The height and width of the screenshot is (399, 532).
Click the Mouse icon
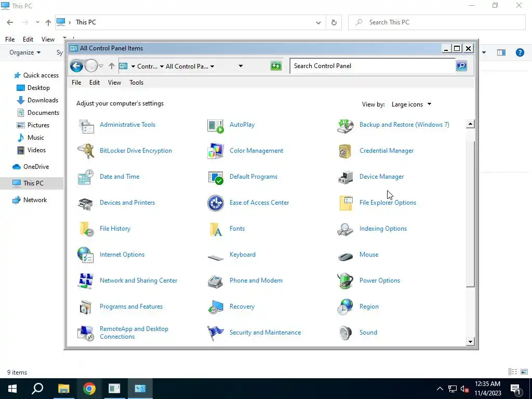click(345, 256)
